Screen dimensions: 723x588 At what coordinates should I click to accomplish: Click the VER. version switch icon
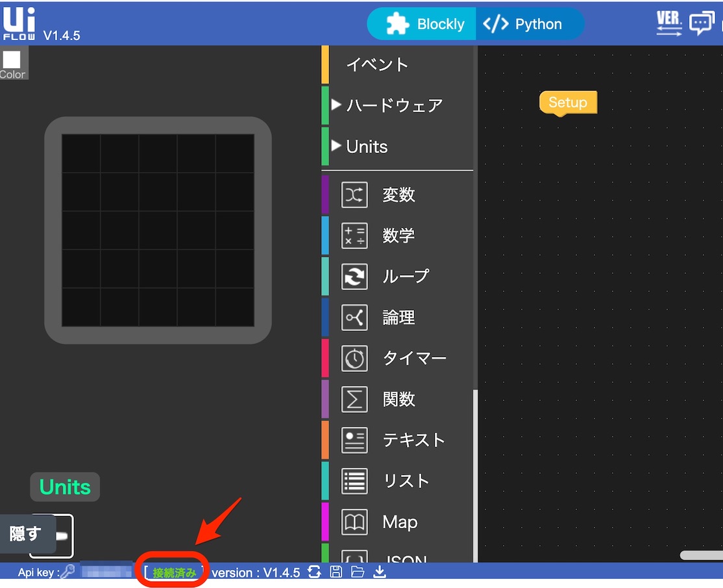point(669,21)
